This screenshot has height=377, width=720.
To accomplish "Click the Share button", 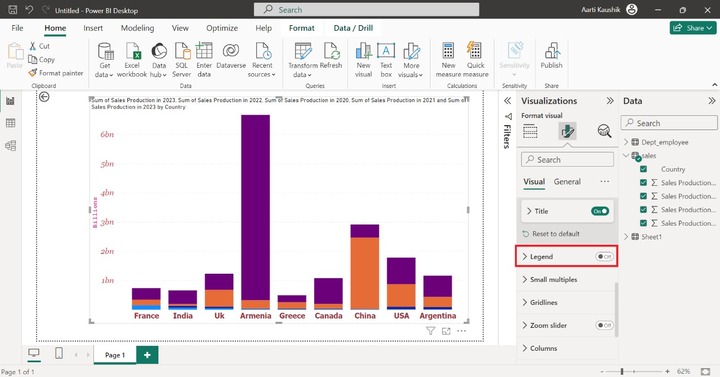I will click(693, 28).
